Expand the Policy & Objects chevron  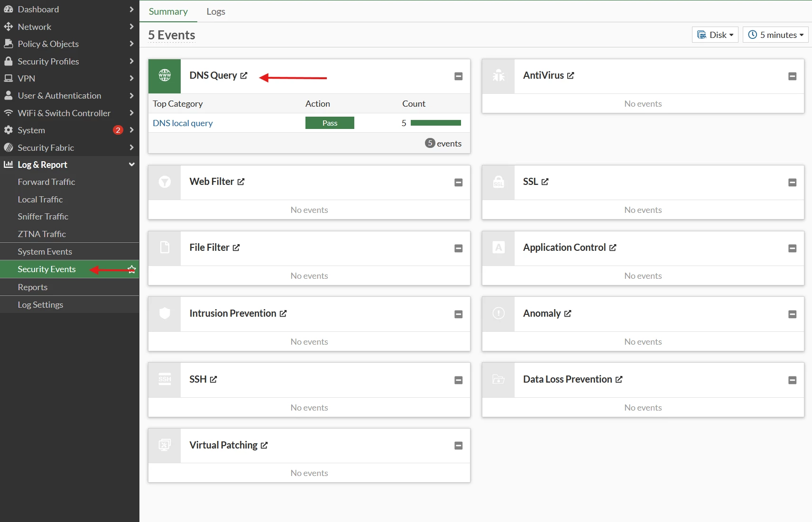click(131, 44)
